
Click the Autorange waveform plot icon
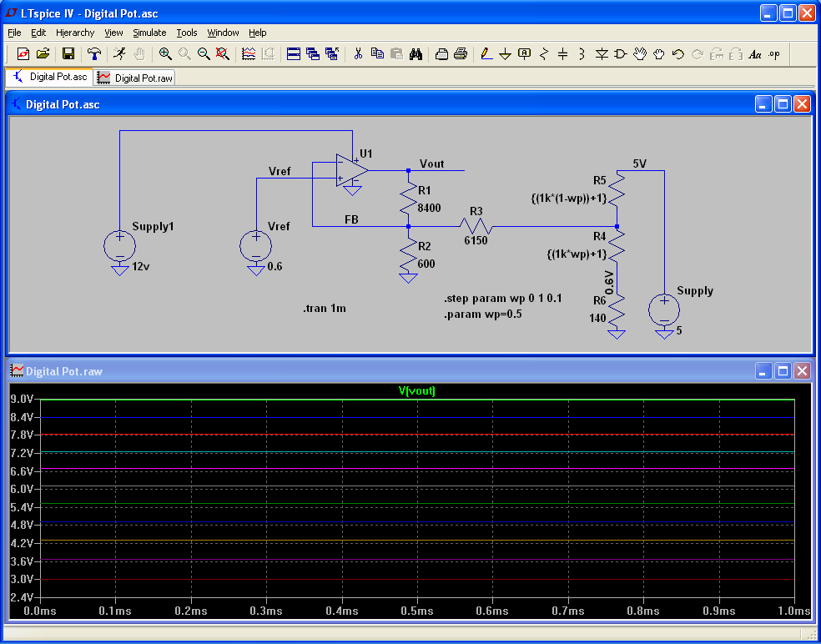point(249,53)
